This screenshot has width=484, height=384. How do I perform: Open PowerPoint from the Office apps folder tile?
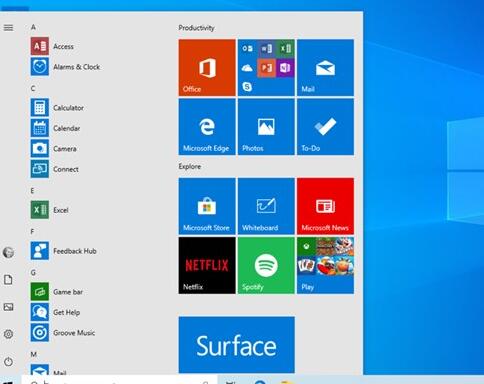[x=266, y=68]
